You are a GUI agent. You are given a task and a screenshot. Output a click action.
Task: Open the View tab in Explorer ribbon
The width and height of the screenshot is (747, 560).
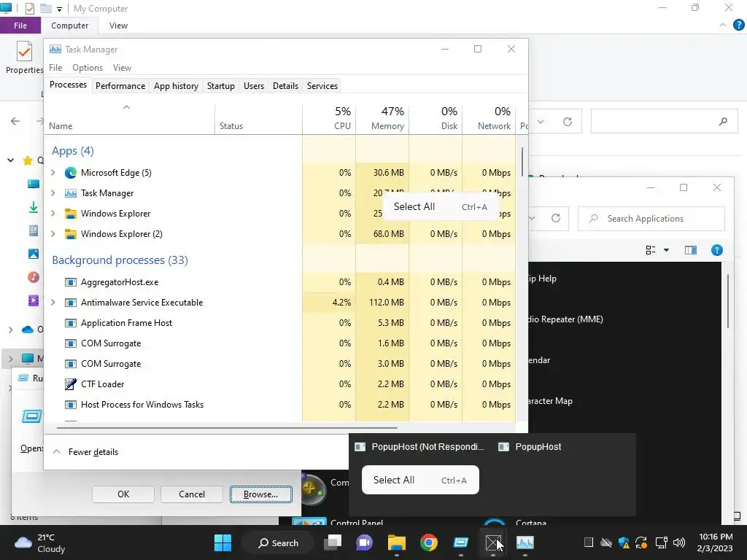point(118,26)
